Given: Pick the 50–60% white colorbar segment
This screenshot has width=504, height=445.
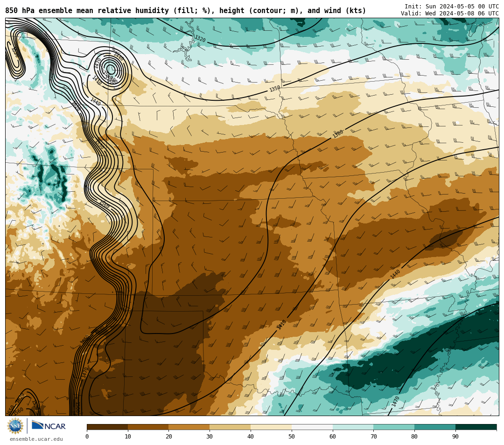Looking at the screenshot, I should 312,427.
